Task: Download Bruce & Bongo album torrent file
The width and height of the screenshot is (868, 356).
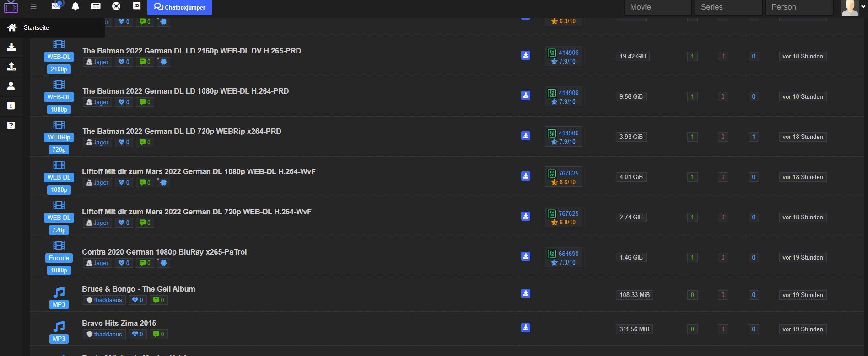Action: pos(526,293)
